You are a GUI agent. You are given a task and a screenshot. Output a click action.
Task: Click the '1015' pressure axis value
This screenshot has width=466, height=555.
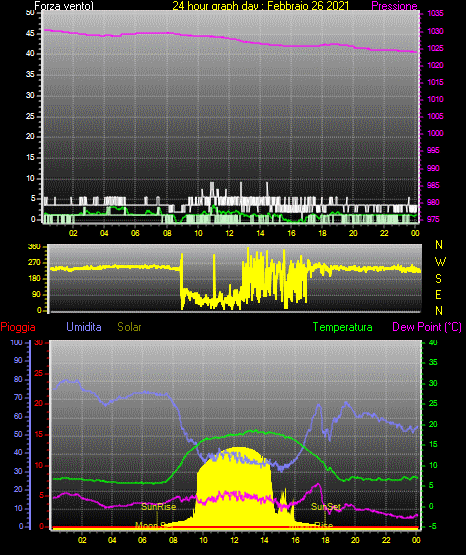click(435, 82)
